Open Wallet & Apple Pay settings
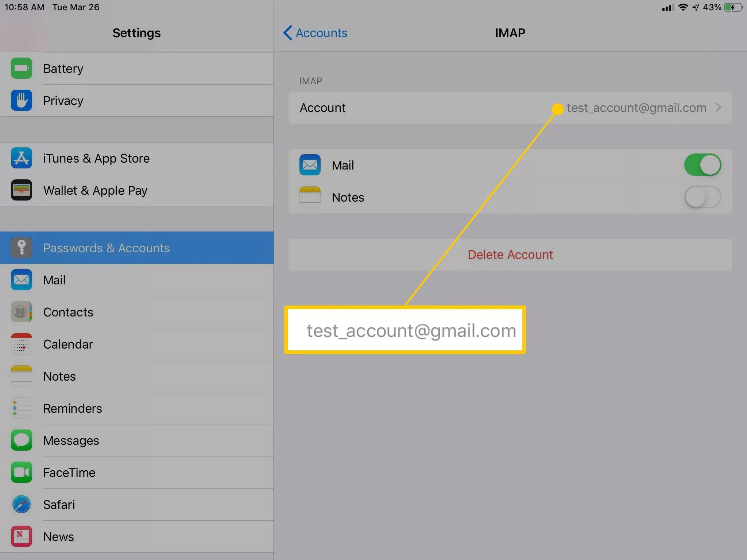The image size is (747, 560). (x=137, y=190)
